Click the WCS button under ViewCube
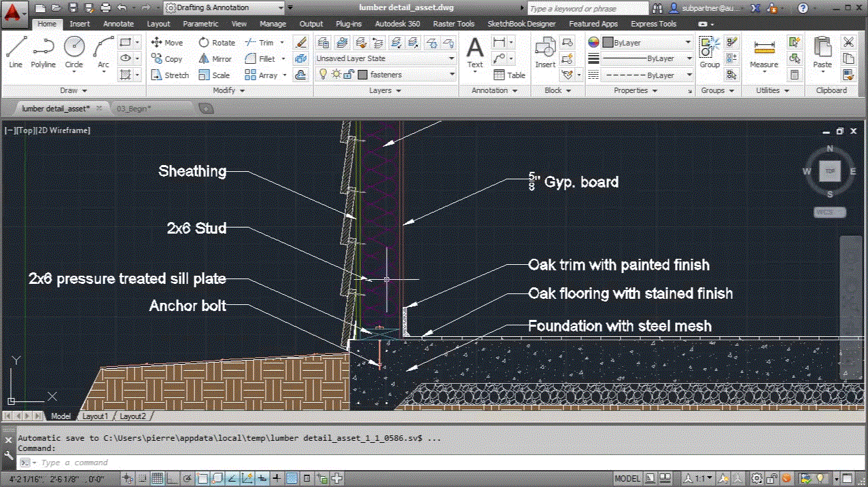Screen dimensions: 868x487 tap(830, 213)
